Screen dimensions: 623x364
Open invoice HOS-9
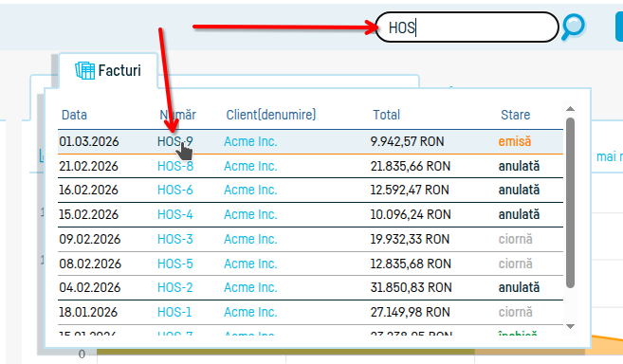pyautogui.click(x=175, y=141)
